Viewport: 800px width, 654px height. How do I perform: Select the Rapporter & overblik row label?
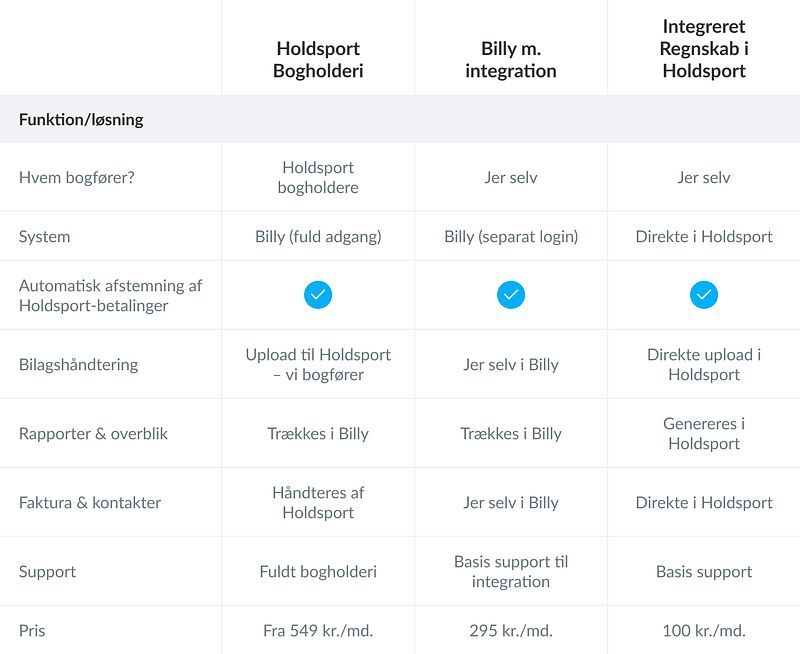coord(94,434)
